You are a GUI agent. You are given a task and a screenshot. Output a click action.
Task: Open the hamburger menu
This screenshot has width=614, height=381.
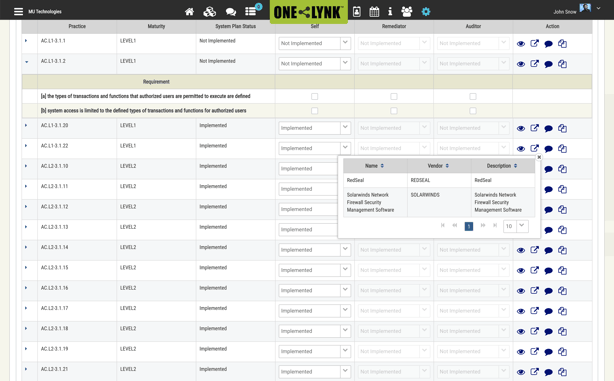click(18, 11)
